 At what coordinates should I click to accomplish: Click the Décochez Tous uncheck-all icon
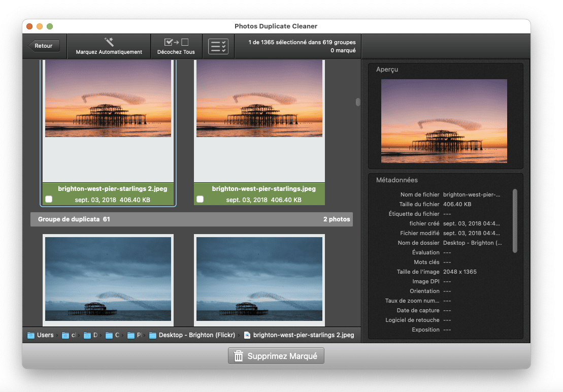pos(176,42)
